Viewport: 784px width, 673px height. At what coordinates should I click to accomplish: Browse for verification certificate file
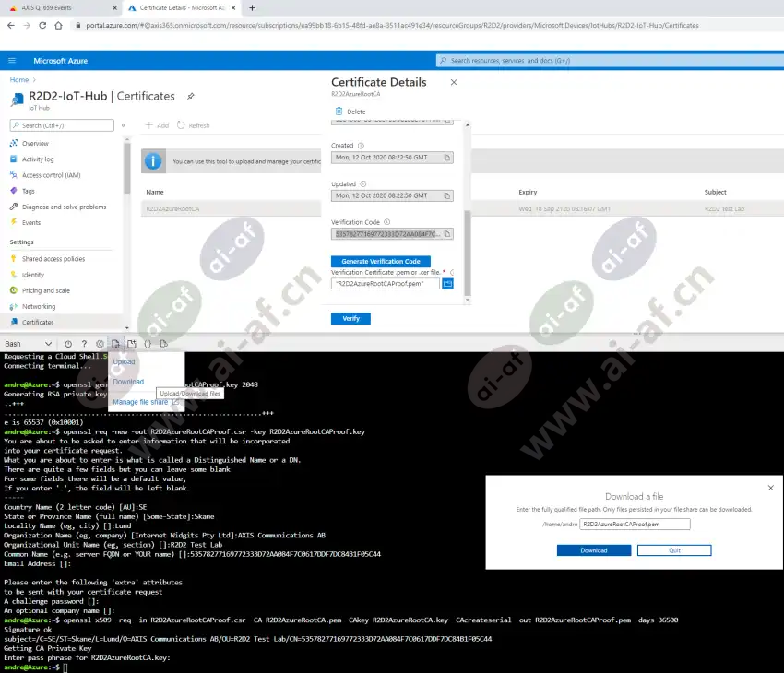pyautogui.click(x=448, y=284)
